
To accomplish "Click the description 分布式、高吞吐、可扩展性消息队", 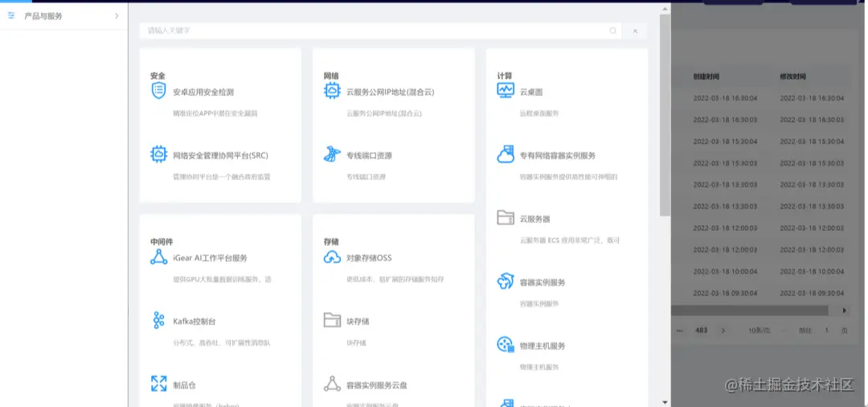I will (222, 343).
